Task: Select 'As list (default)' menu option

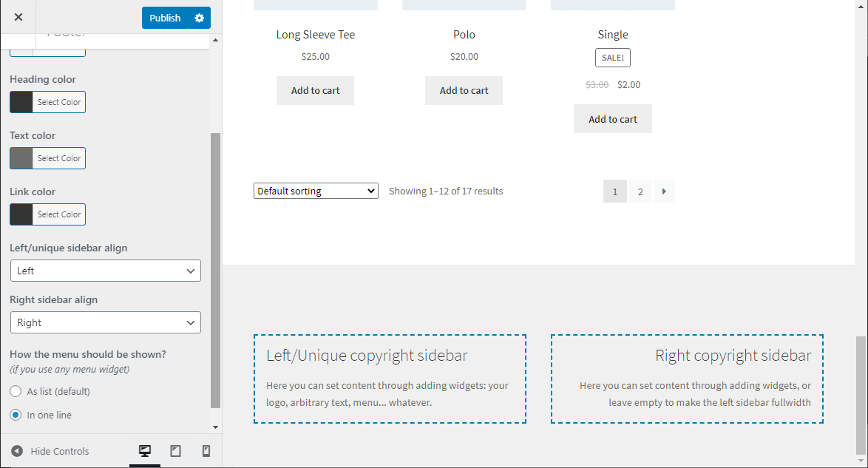Action: click(16, 391)
